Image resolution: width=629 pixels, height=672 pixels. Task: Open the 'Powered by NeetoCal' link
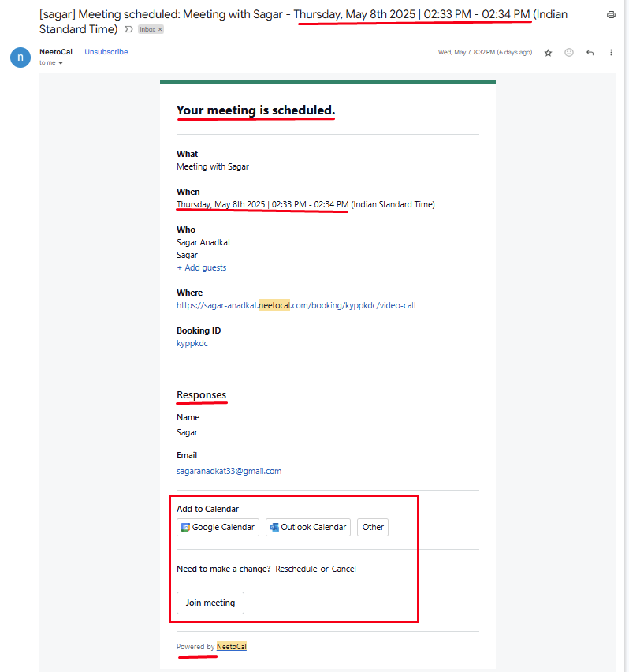coord(231,646)
